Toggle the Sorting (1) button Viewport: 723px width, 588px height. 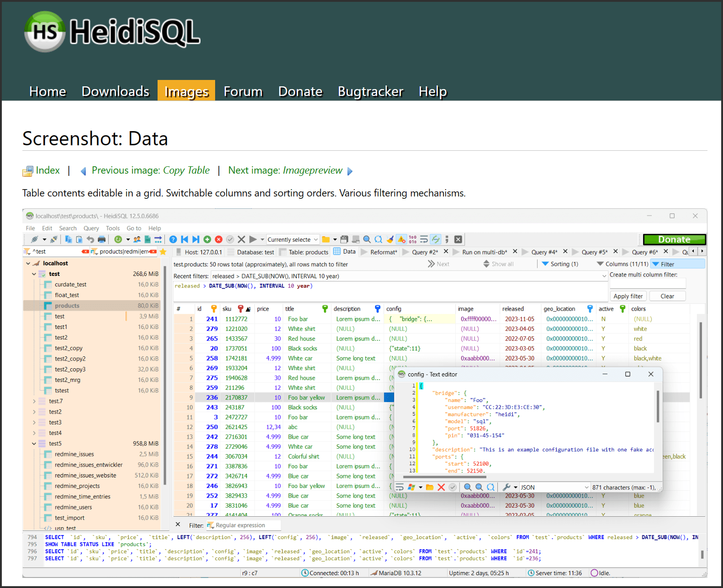(x=560, y=264)
